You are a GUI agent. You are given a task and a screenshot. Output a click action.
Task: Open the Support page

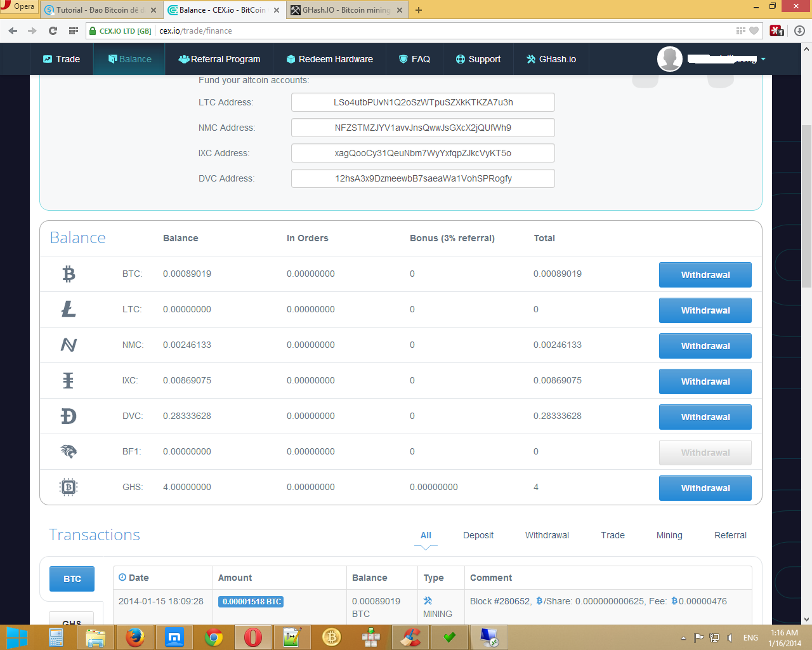click(478, 59)
